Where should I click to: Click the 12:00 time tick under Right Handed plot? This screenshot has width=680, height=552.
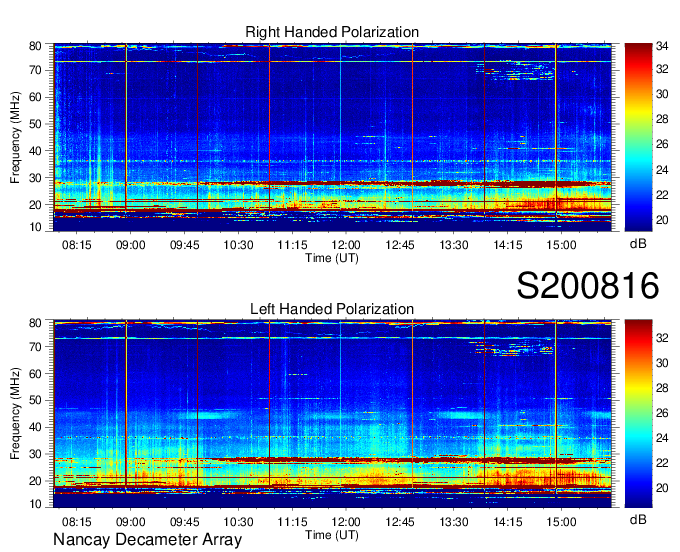point(346,245)
